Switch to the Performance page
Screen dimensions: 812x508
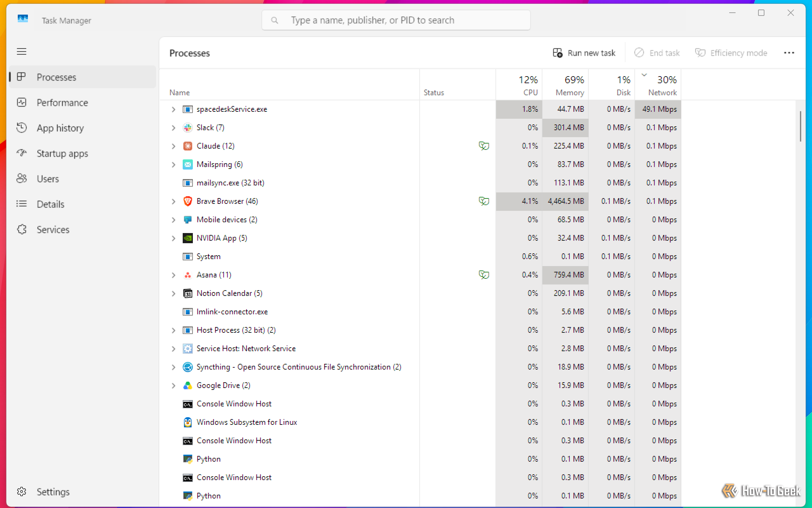pos(82,103)
